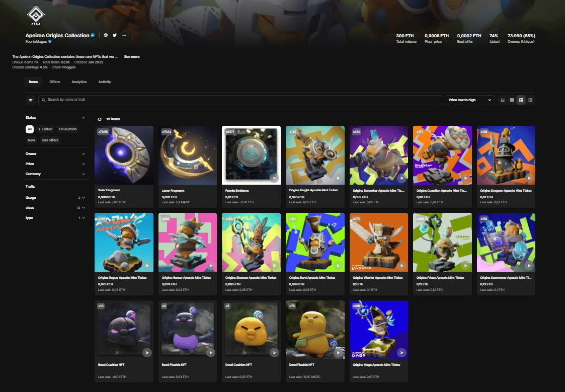
Task: Play the Origins Knight Apostle Mint Ticket video
Action: [x=338, y=178]
